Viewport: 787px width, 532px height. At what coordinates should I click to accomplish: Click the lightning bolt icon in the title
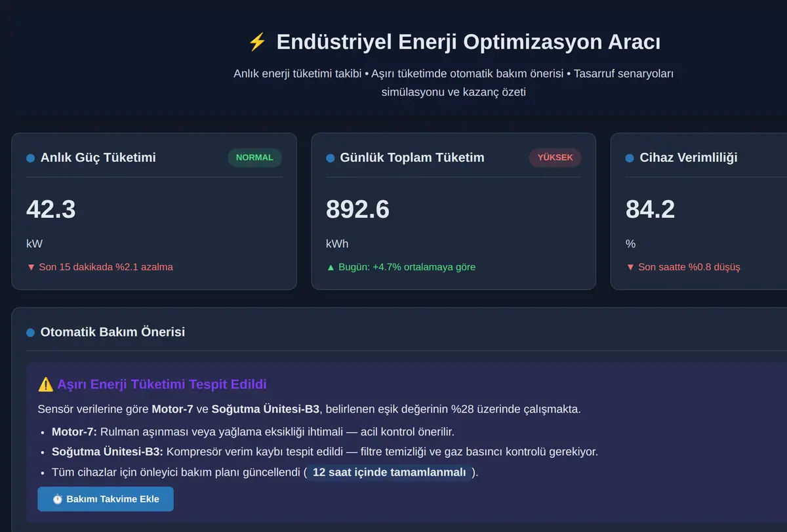[257, 42]
